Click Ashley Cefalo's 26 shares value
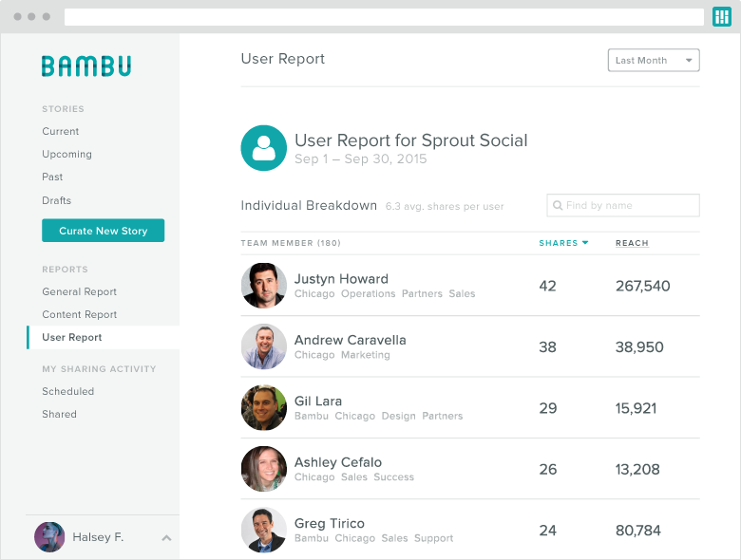The image size is (741, 560). [548, 469]
